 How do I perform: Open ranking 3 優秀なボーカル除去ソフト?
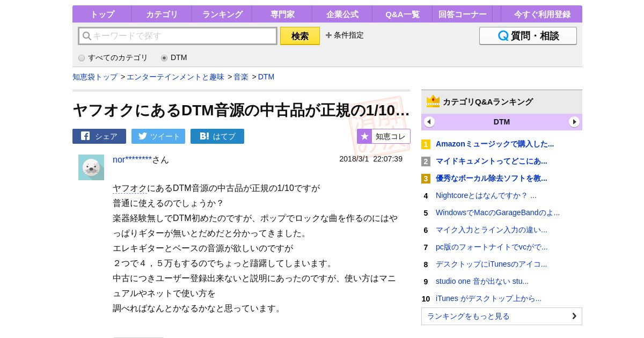click(492, 178)
